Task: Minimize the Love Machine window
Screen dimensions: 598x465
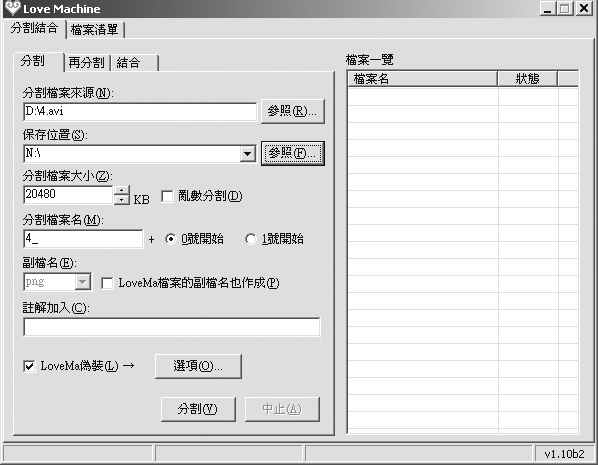Action: tap(548, 8)
